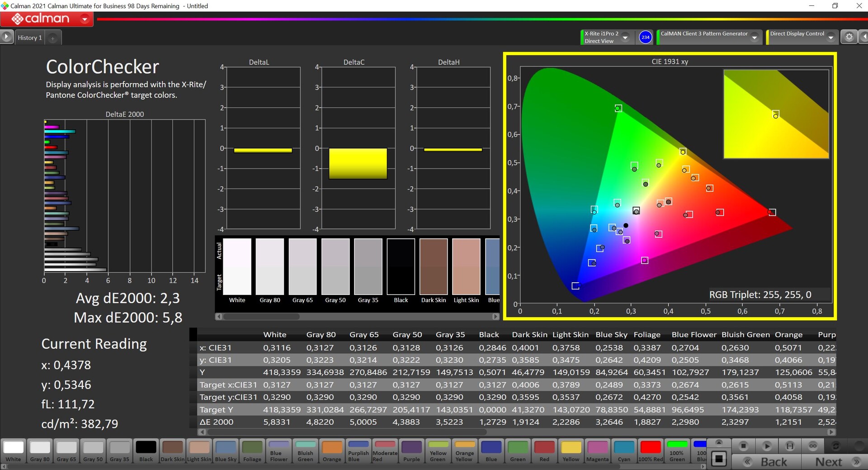Expand the Direct Display Control dropdown
The height and width of the screenshot is (470, 868).
pyautogui.click(x=830, y=38)
